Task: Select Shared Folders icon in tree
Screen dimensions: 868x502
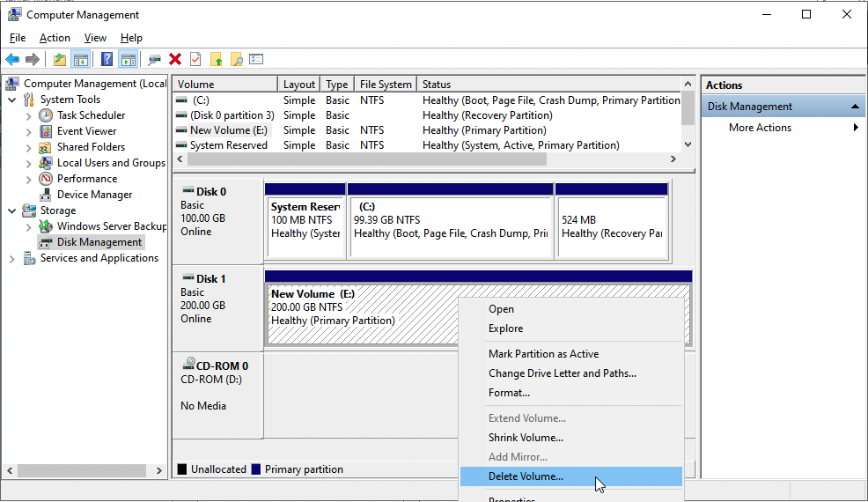Action: point(46,147)
